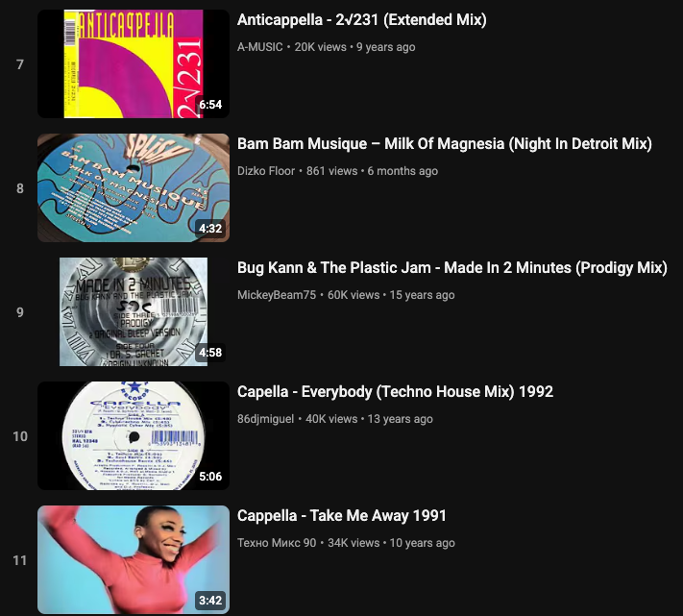Open the Capella Everybody vinyl thumbnail

134,435
